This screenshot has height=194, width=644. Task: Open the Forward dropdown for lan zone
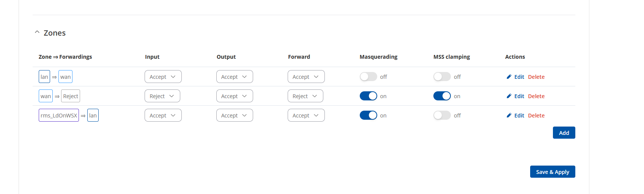[x=306, y=77]
